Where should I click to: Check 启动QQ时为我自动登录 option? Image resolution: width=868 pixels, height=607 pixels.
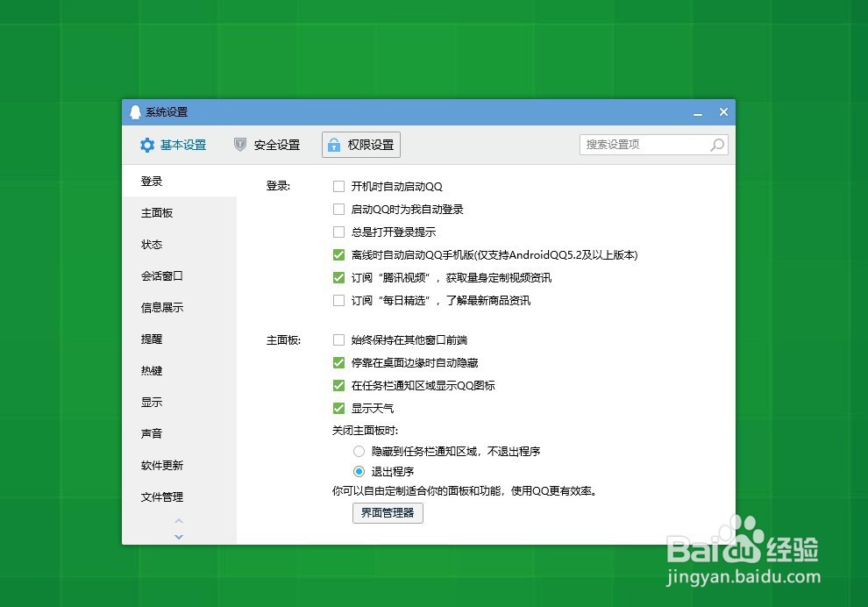pyautogui.click(x=338, y=209)
